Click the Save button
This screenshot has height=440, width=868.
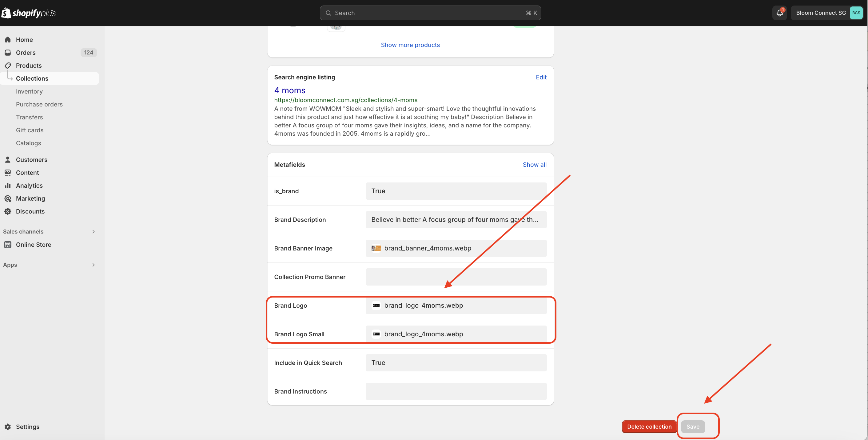pyautogui.click(x=693, y=426)
